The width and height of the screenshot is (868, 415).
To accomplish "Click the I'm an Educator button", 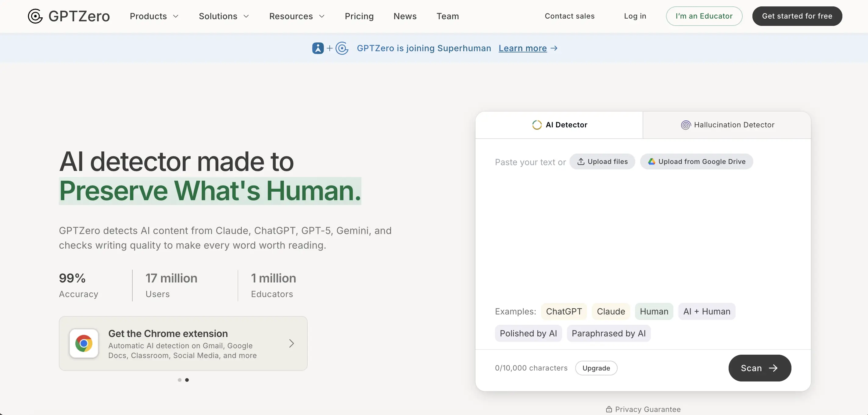I will point(704,16).
